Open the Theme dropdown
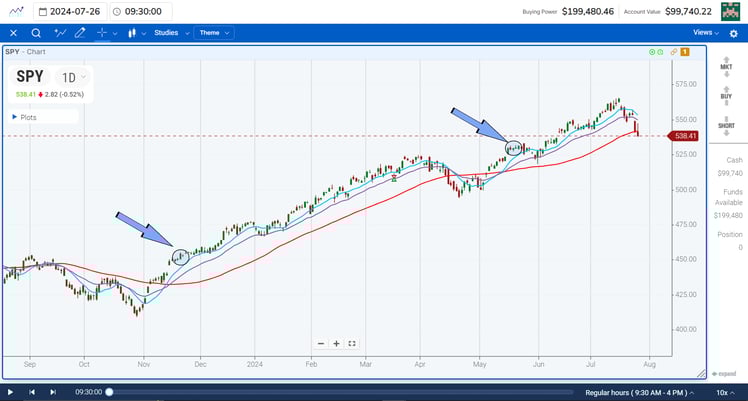 click(214, 33)
